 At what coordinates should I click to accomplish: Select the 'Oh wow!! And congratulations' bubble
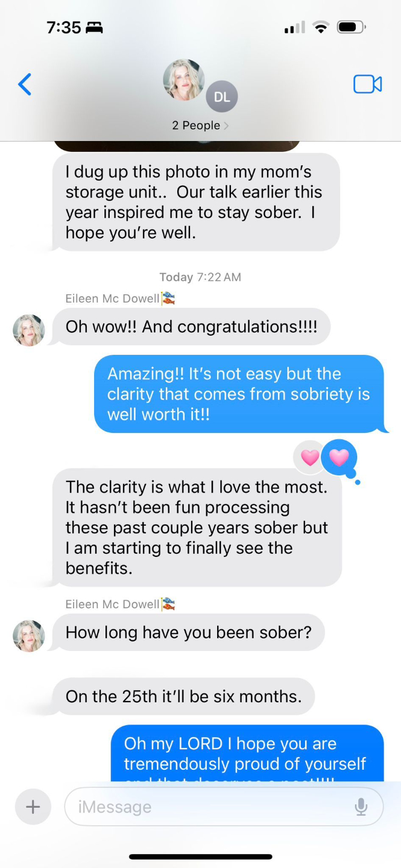(x=191, y=327)
